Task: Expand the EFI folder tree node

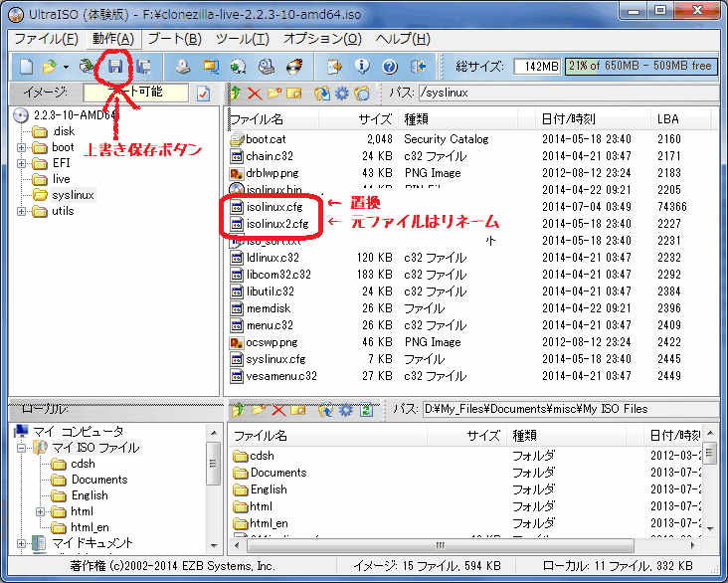Action: (21, 163)
